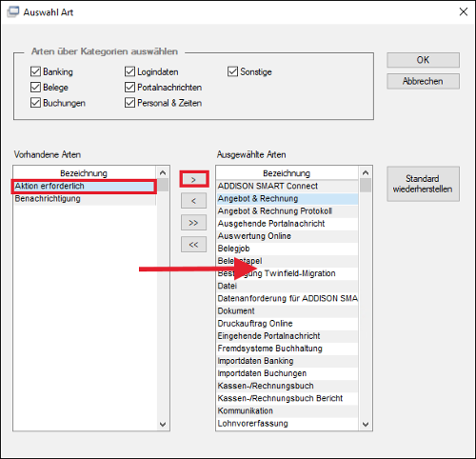
Task: Move selected type right with > button
Action: (x=194, y=179)
